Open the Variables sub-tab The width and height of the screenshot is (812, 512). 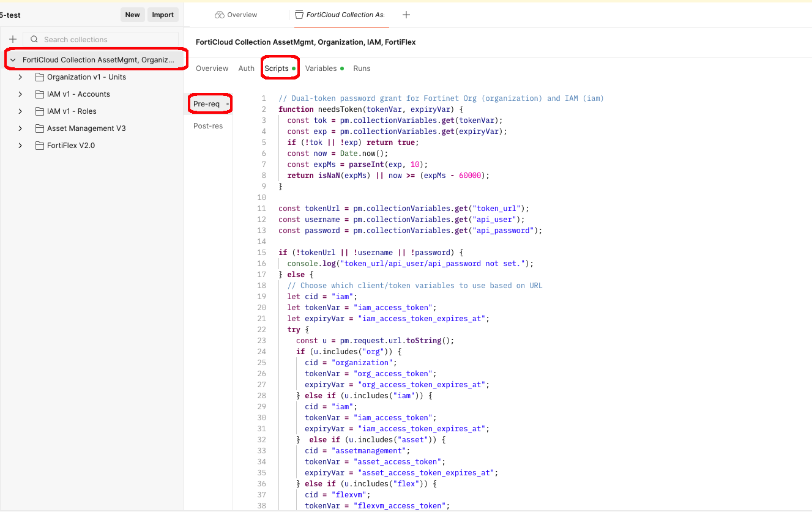pyautogui.click(x=324, y=69)
